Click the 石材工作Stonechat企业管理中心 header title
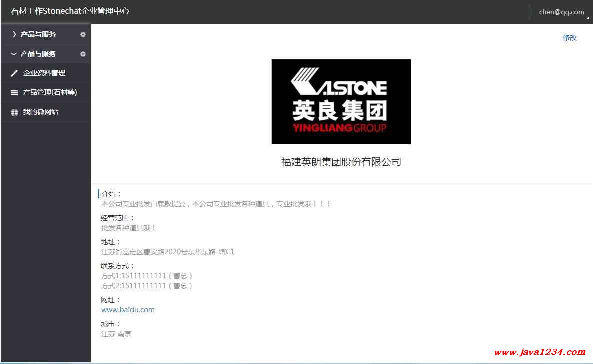 click(70, 11)
